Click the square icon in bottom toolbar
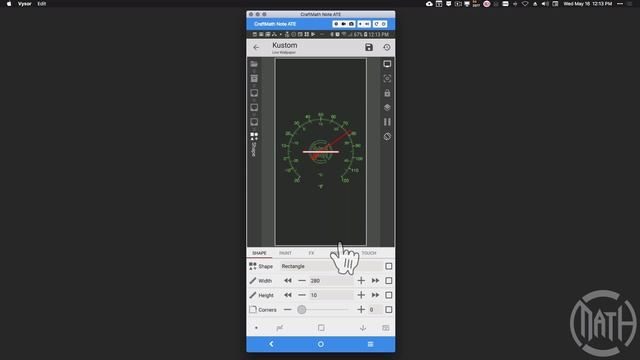The image size is (640, 360). (x=321, y=328)
